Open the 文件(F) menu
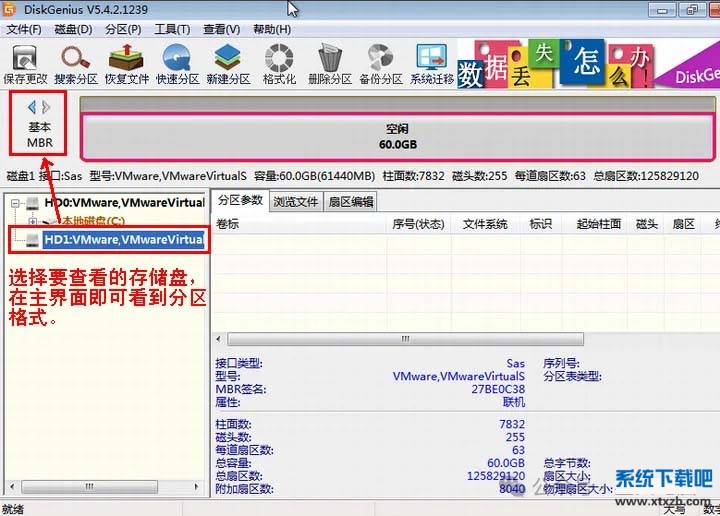The image size is (720, 516). pyautogui.click(x=23, y=30)
